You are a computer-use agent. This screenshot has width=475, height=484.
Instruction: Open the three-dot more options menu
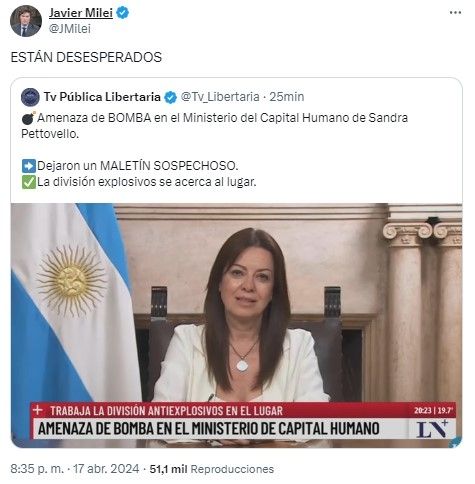click(x=455, y=13)
